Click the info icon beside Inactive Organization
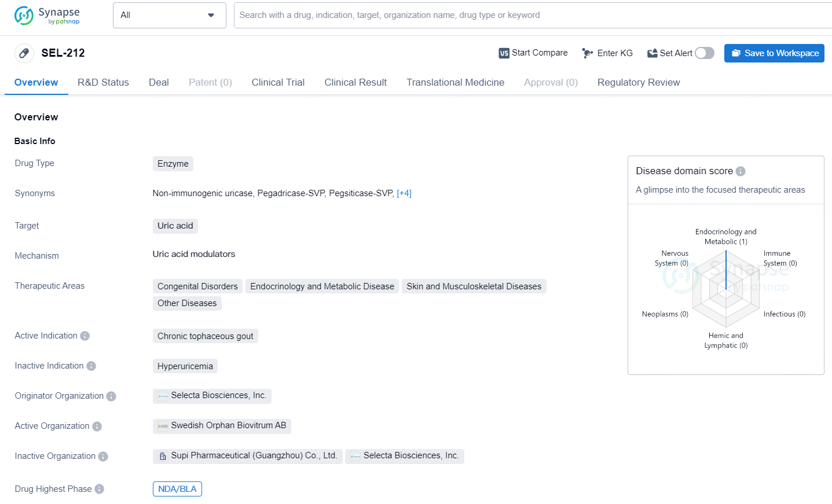 pos(103,457)
